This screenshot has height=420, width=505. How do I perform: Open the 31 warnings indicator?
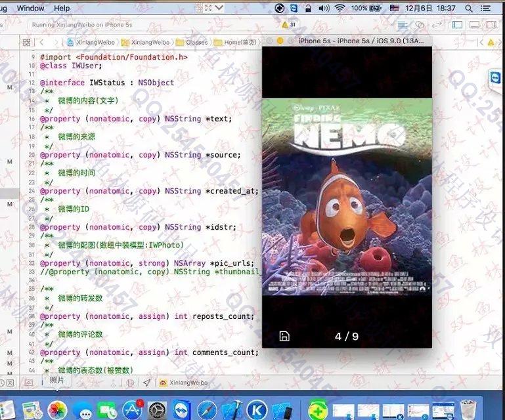pyautogui.click(x=289, y=25)
